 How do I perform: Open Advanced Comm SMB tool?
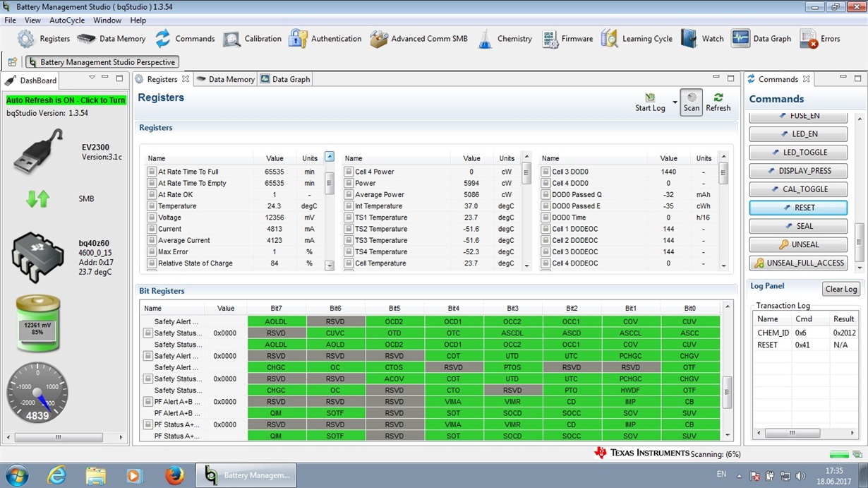pyautogui.click(x=418, y=39)
